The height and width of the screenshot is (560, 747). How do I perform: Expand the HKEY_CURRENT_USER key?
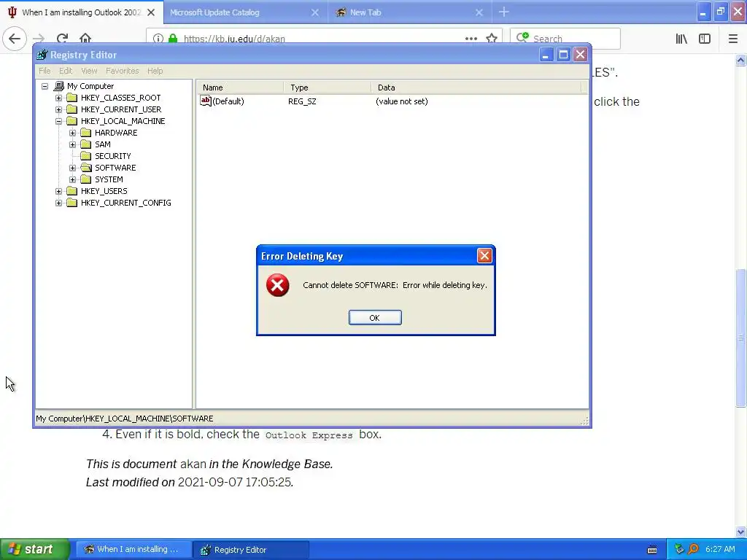pyautogui.click(x=58, y=109)
